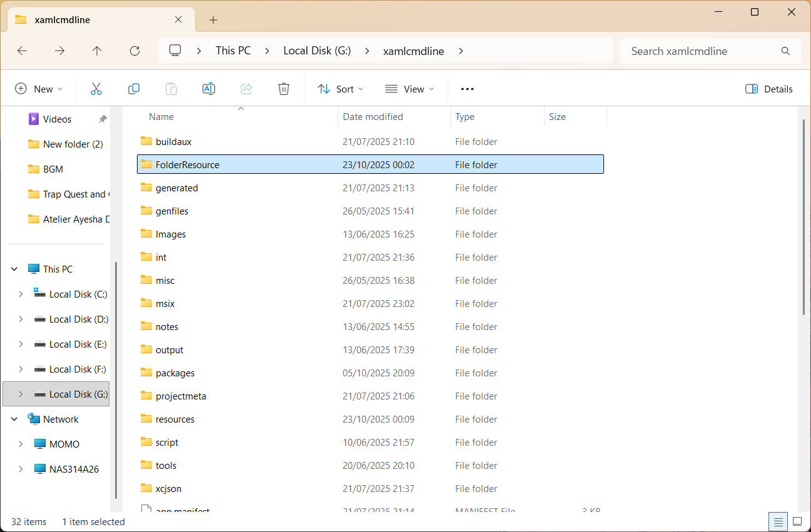Toggle the Details pane button
Viewport: 811px width, 532px height.
tap(769, 89)
